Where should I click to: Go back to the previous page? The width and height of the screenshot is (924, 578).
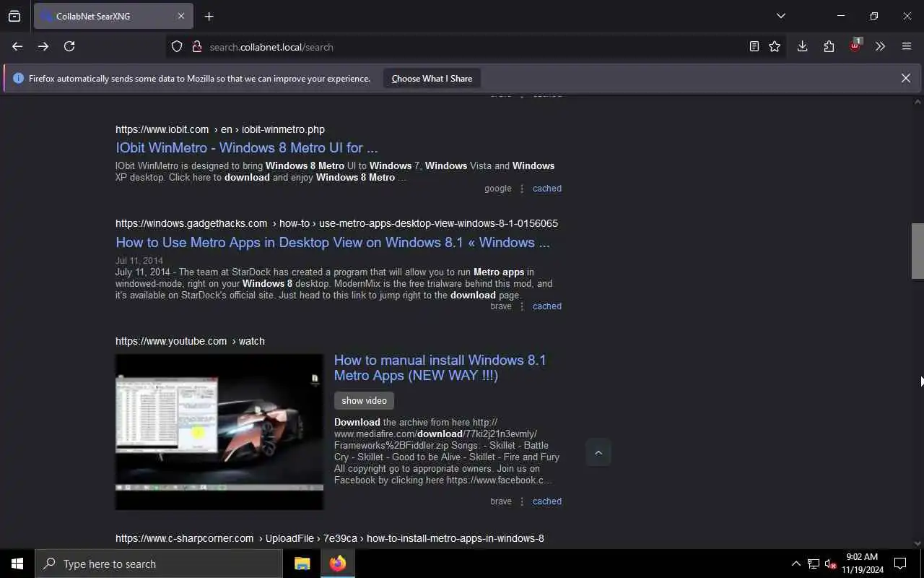pyautogui.click(x=17, y=46)
